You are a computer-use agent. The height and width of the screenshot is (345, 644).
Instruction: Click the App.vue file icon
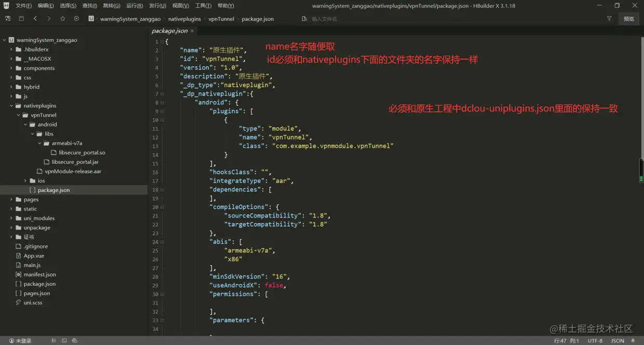19,256
